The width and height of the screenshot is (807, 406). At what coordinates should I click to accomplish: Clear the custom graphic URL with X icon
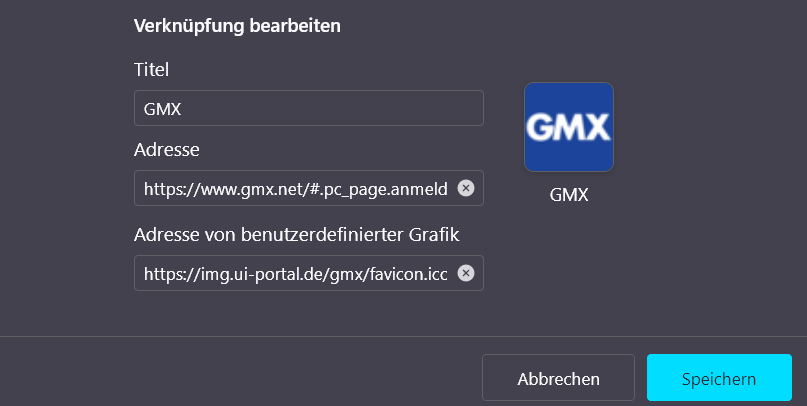pos(465,273)
